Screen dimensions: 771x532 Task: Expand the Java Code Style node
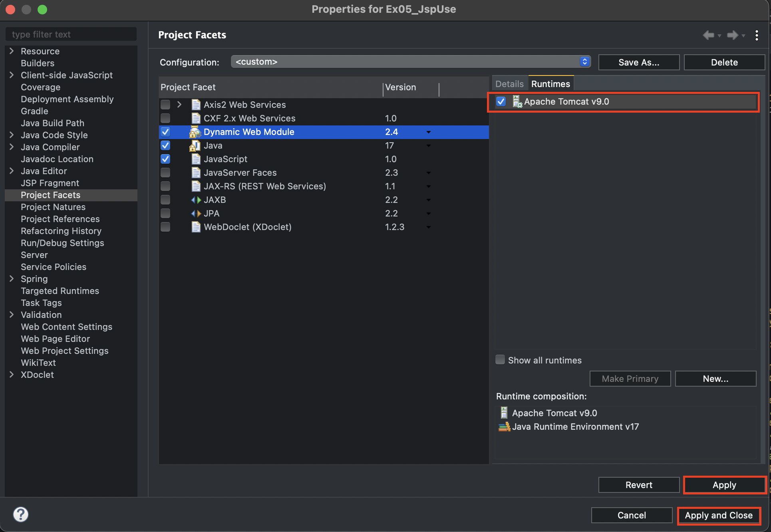[x=12, y=135]
